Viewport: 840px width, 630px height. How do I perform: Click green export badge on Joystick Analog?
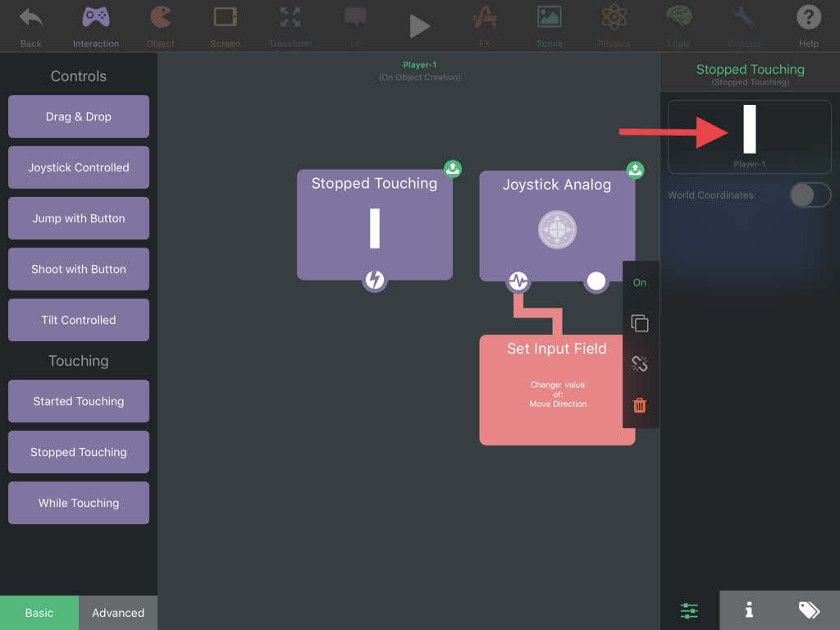click(x=635, y=170)
